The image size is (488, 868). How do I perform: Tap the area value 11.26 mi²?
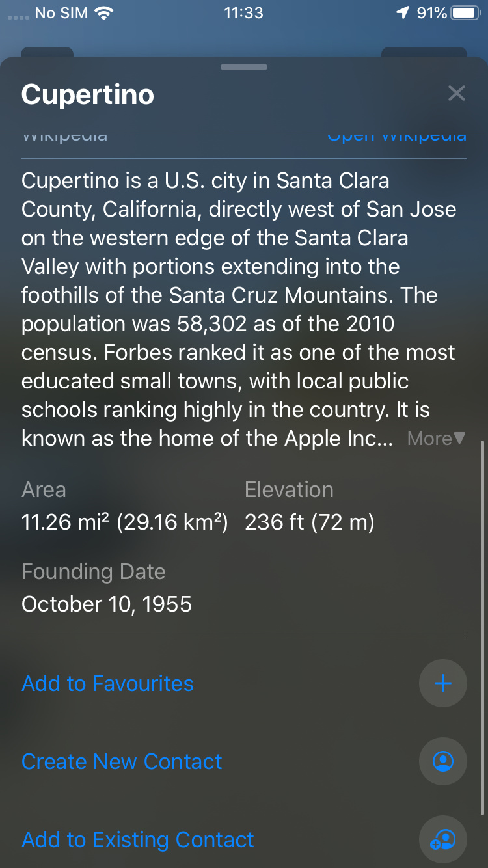tap(124, 522)
